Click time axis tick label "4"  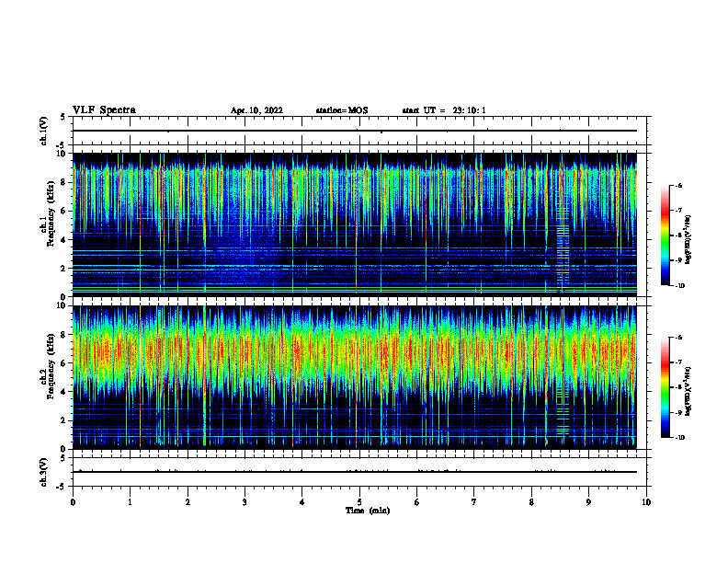click(x=302, y=502)
